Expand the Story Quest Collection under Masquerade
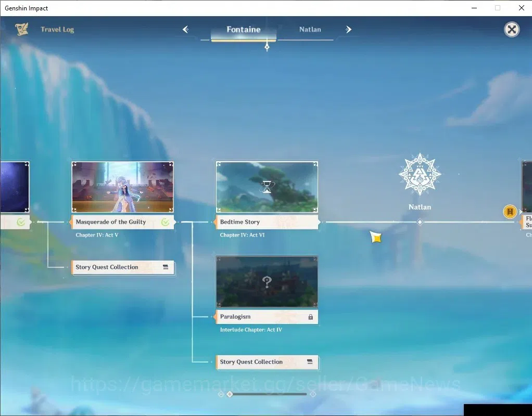This screenshot has width=532, height=416. click(x=123, y=267)
